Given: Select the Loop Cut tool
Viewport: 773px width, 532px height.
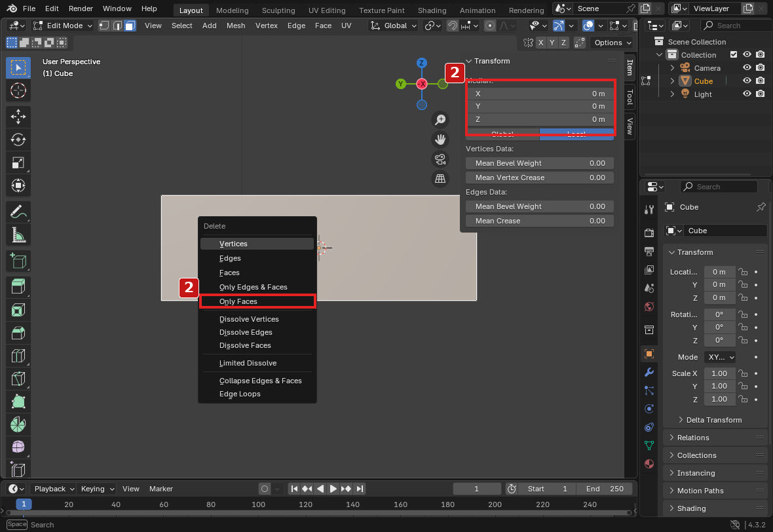Looking at the screenshot, I should (x=18, y=356).
